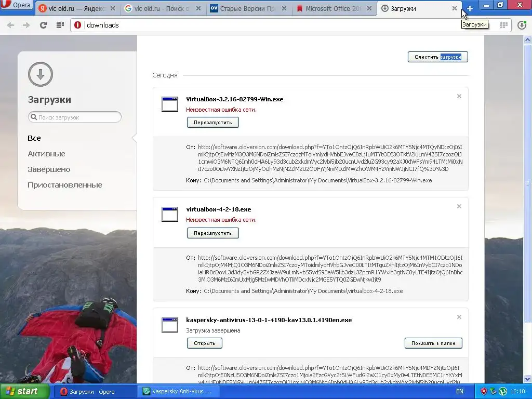Switch to the Google Поиск tab
The image size is (532, 399).
click(x=163, y=8)
